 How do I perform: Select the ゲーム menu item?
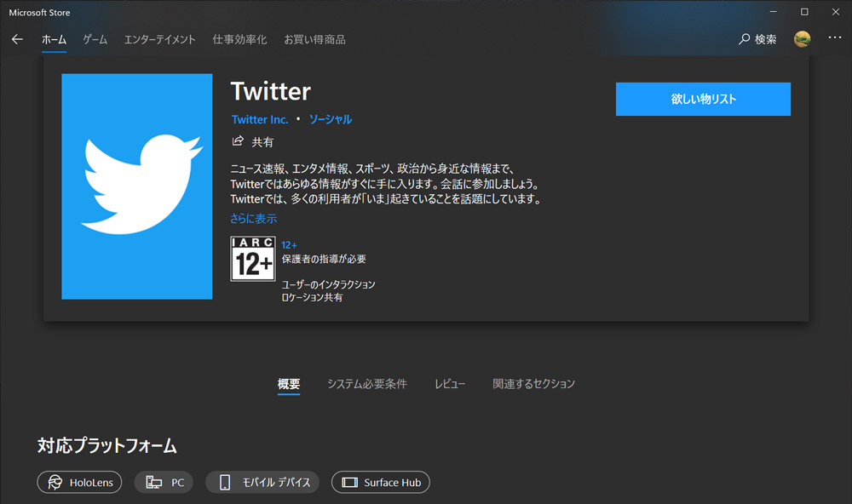point(95,39)
